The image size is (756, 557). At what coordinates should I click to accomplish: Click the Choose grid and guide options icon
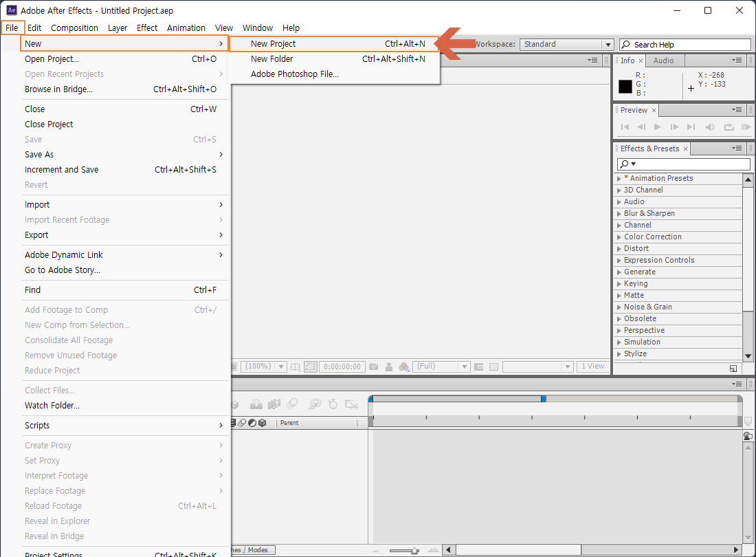[x=295, y=367]
